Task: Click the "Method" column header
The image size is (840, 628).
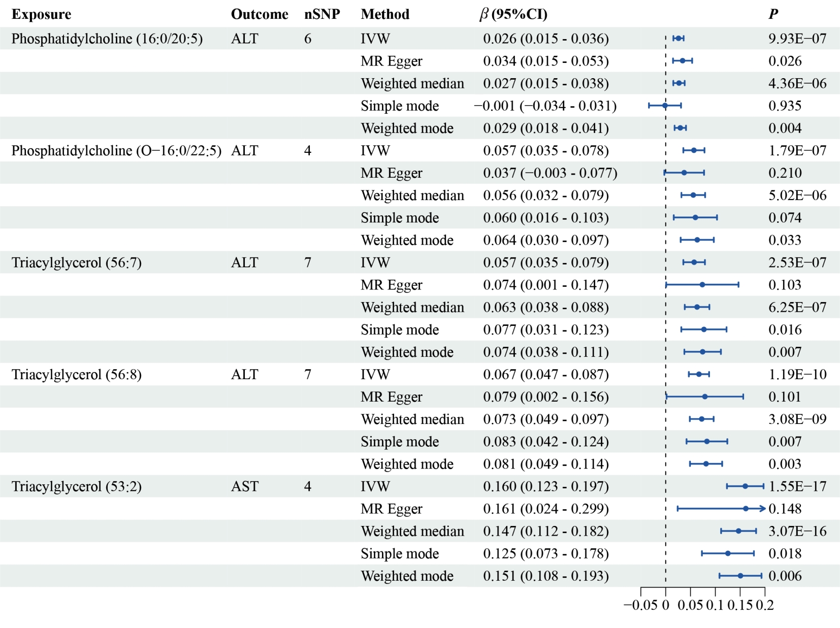Action: (385, 14)
